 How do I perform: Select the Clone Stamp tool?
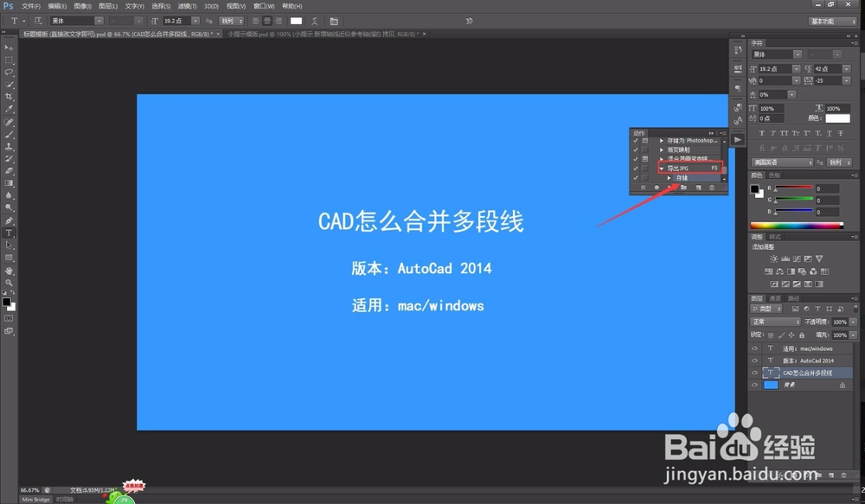[x=9, y=147]
